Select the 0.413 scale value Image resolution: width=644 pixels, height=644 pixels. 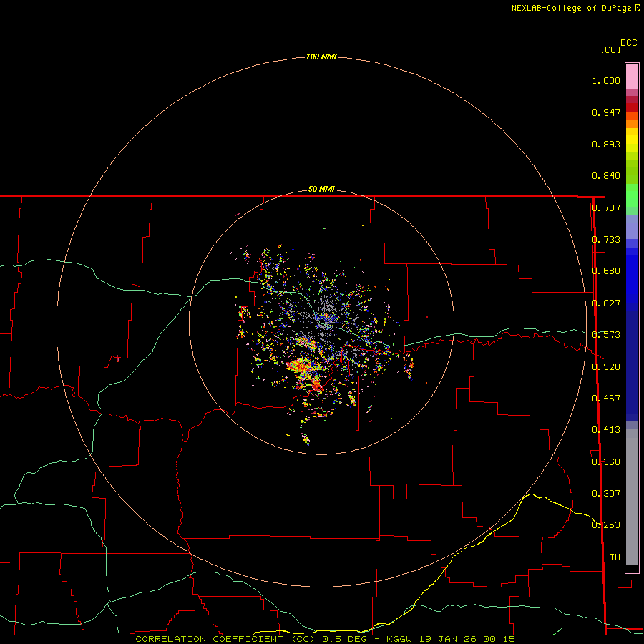(x=606, y=430)
